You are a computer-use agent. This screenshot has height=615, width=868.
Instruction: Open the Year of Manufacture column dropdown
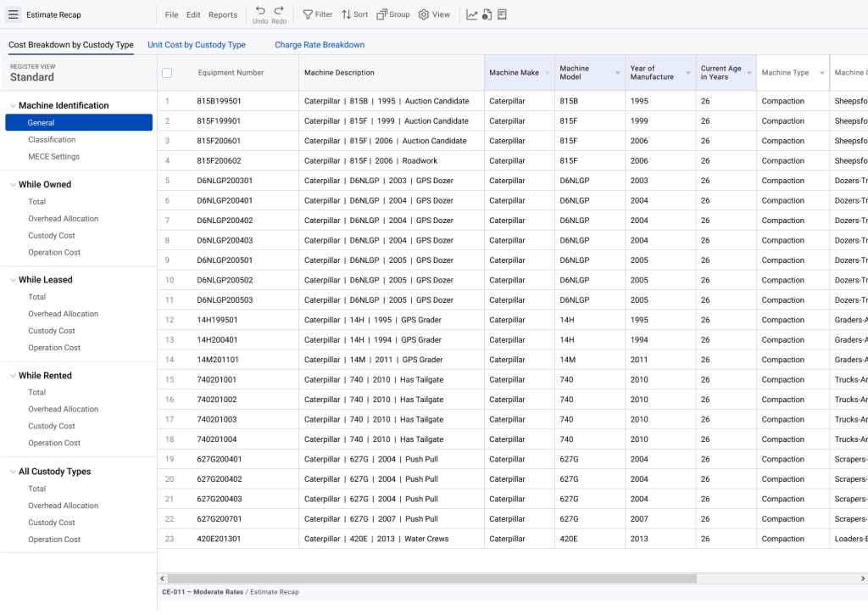[688, 72]
